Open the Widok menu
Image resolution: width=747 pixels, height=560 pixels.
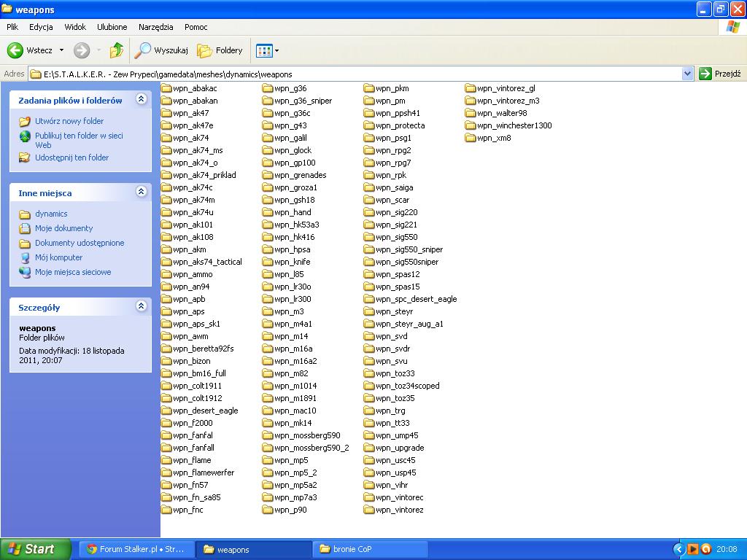(75, 27)
